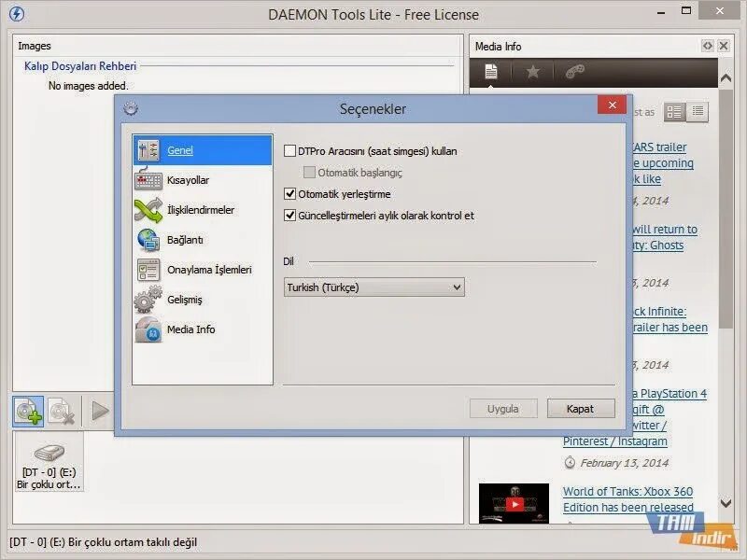Open the İlişkilendirmeler section
The image size is (747, 560).
[x=203, y=210]
